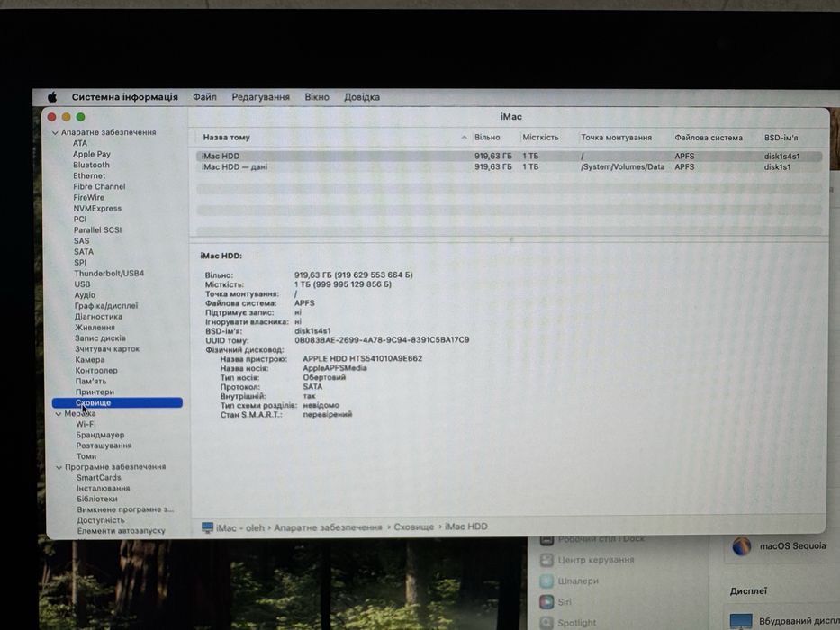This screenshot has height=630, width=840.
Task: Select Аудіо in the sidebar
Action: pos(85,294)
